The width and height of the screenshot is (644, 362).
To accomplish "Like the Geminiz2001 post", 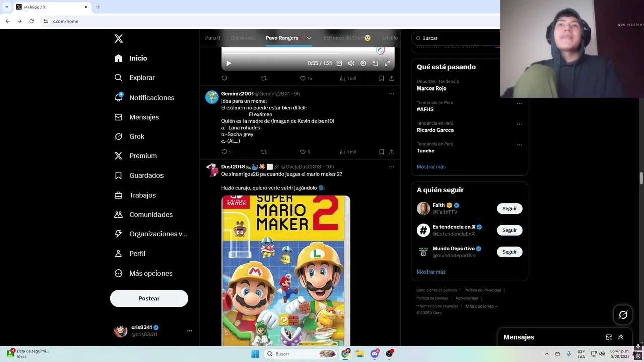I will tap(303, 152).
